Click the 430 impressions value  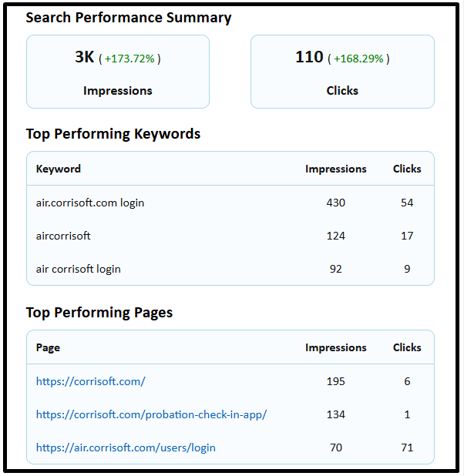[336, 203]
